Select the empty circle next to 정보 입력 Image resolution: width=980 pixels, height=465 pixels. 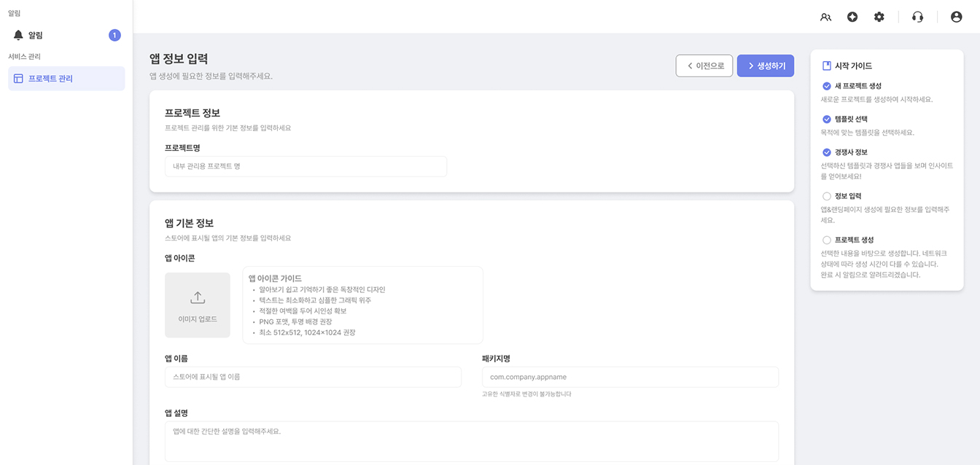827,195
